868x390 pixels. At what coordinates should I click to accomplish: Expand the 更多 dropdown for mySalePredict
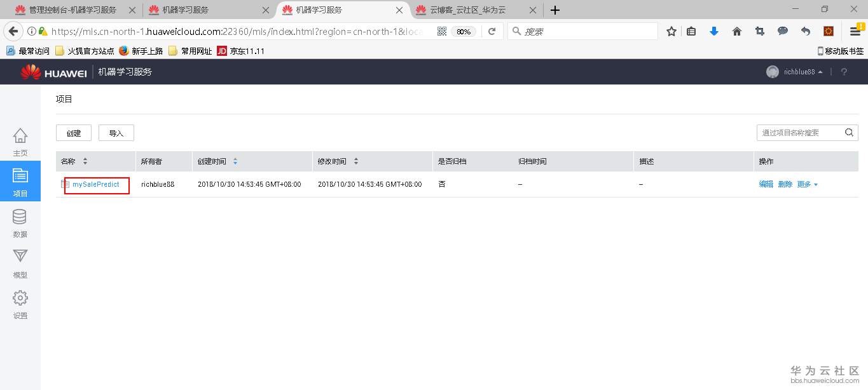[806, 184]
